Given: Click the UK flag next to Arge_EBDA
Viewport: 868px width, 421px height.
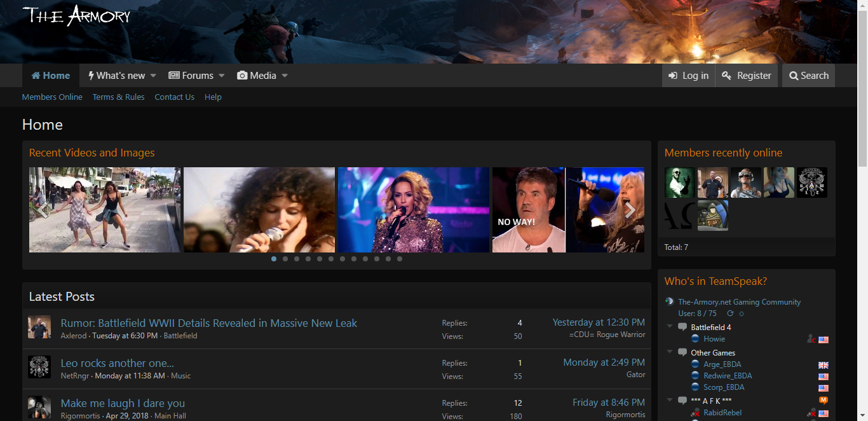Looking at the screenshot, I should point(824,365).
